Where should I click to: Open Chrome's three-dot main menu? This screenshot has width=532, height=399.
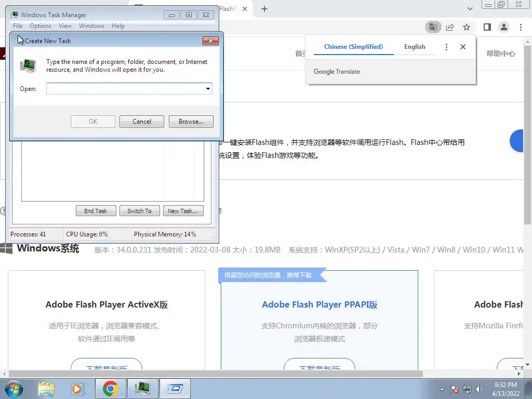click(521, 27)
